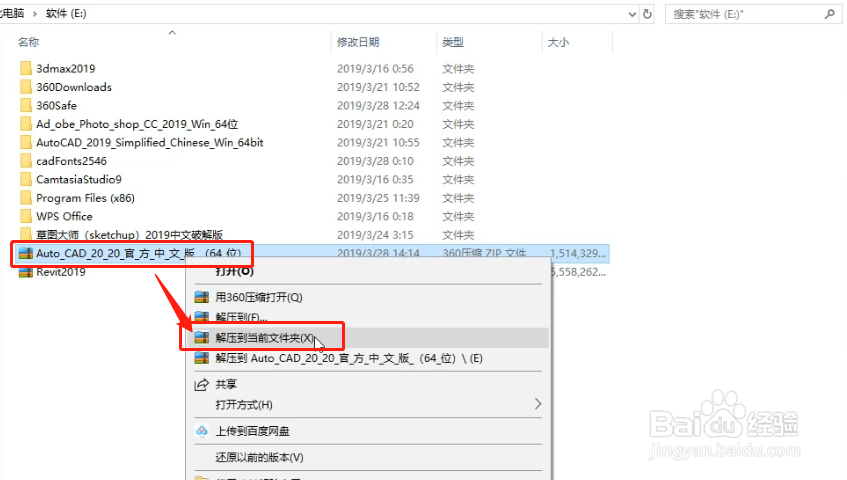Choose 解压到(F)... menu entry
This screenshot has height=480, width=847.
pos(241,317)
